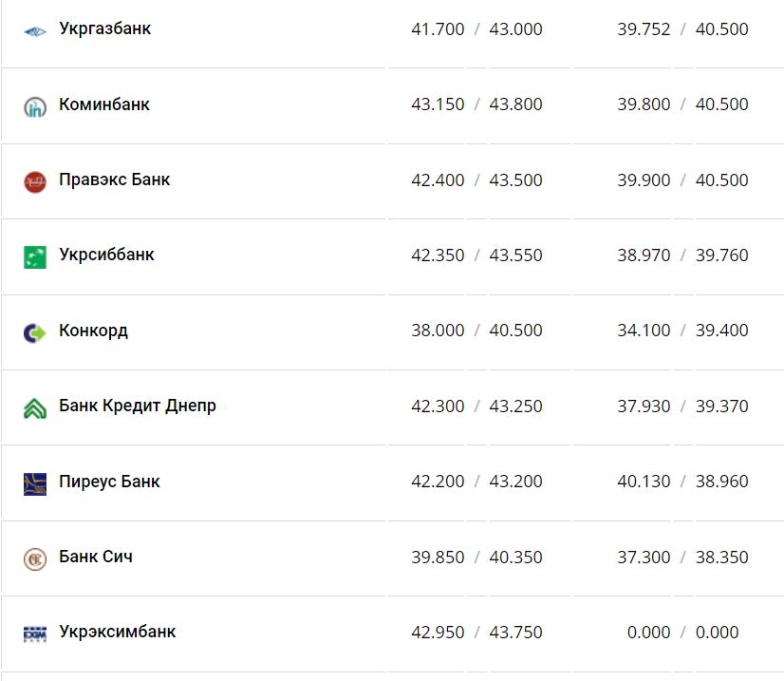Screen dimensions: 784x681
Task: Open the Правэкс Банк name link
Action: pyautogui.click(x=114, y=180)
